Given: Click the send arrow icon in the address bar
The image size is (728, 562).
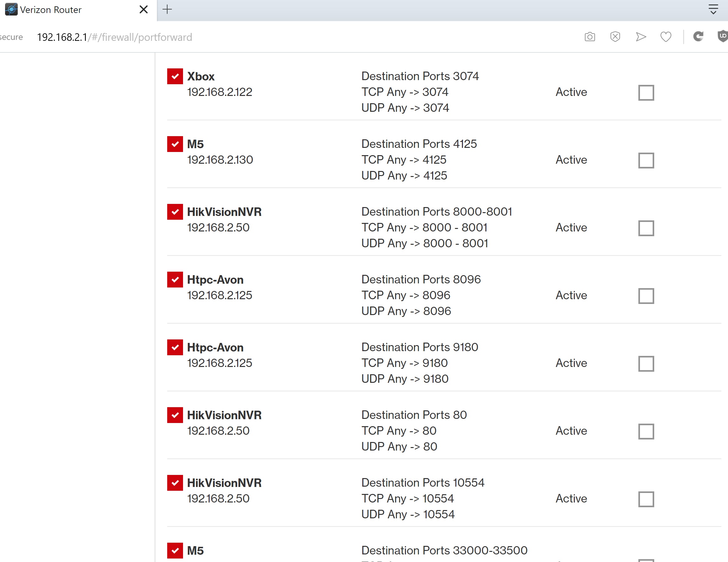Looking at the screenshot, I should click(640, 37).
